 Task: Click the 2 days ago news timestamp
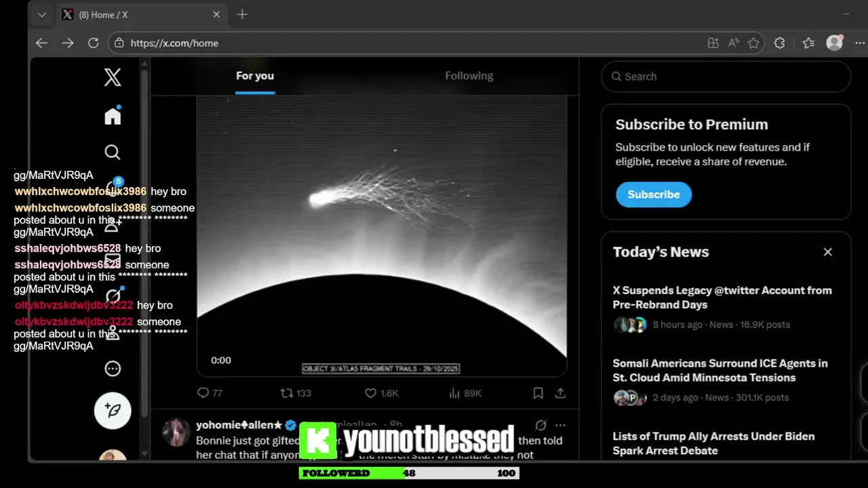(x=675, y=398)
